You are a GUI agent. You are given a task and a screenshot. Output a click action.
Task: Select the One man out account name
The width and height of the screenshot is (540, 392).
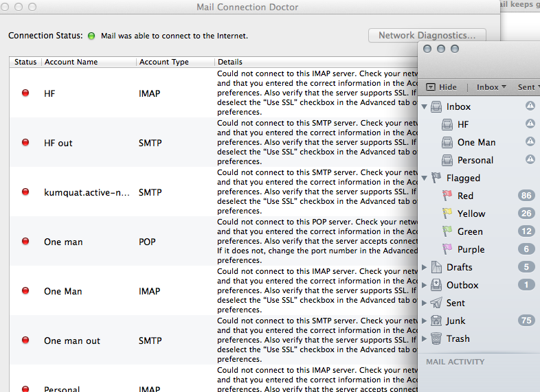click(72, 341)
